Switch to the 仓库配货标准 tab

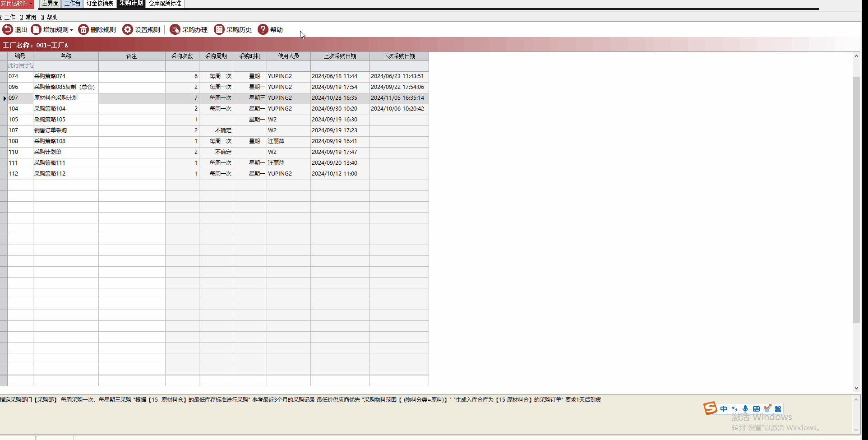click(165, 4)
